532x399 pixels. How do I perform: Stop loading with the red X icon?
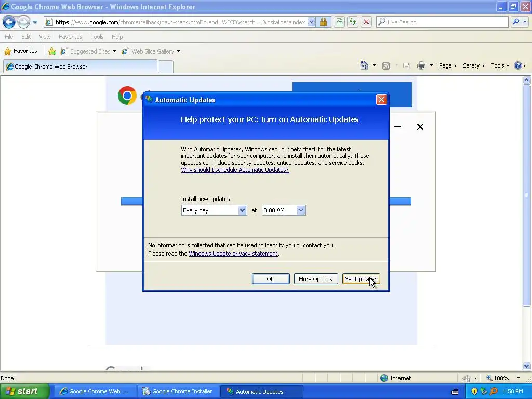pos(366,22)
